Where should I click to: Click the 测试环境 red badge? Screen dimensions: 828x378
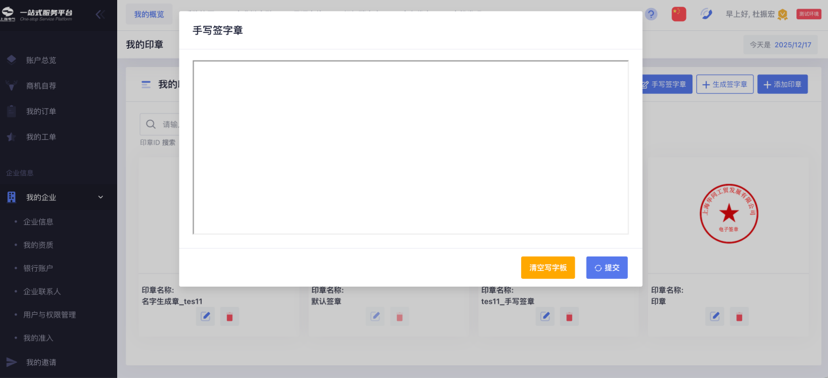pos(808,14)
